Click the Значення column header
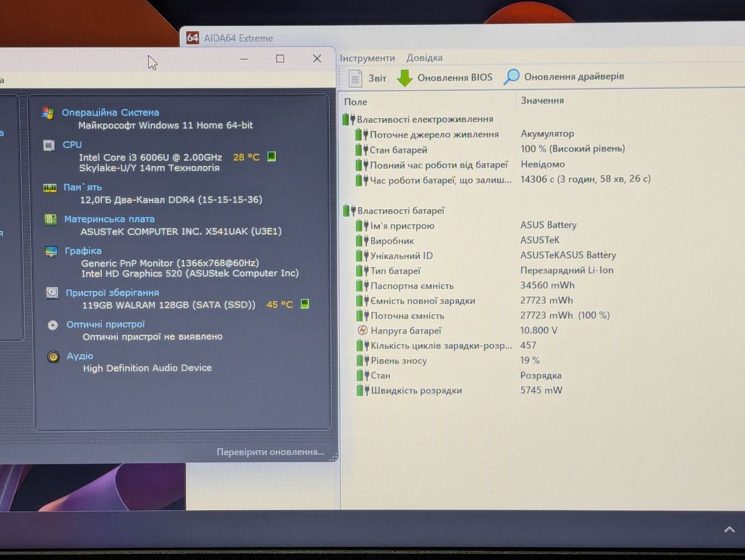 click(542, 101)
